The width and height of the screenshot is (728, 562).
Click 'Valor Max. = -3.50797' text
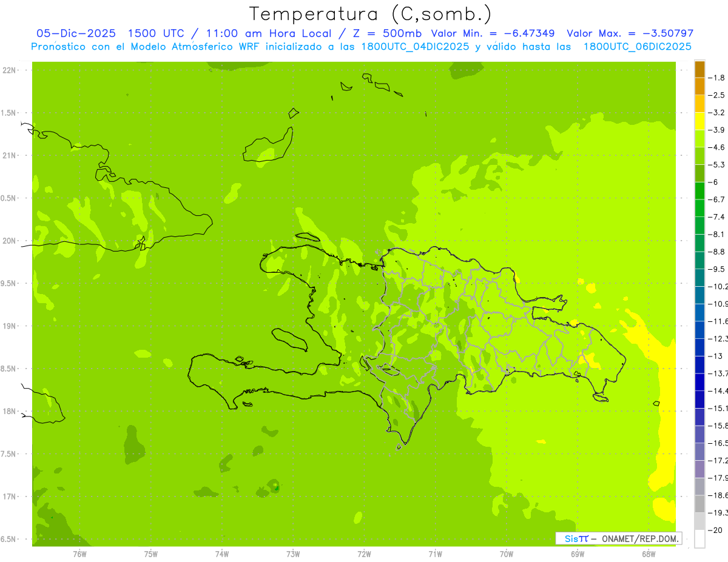pyautogui.click(x=630, y=33)
